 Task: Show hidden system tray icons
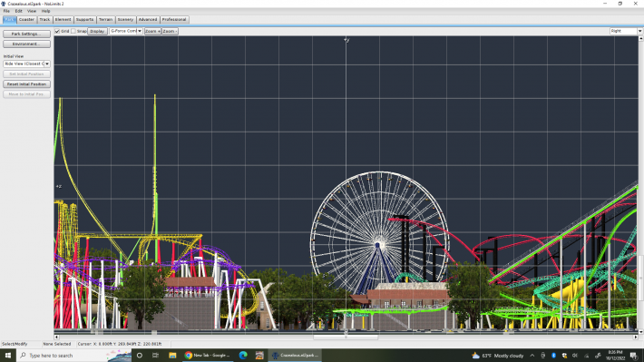point(532,356)
